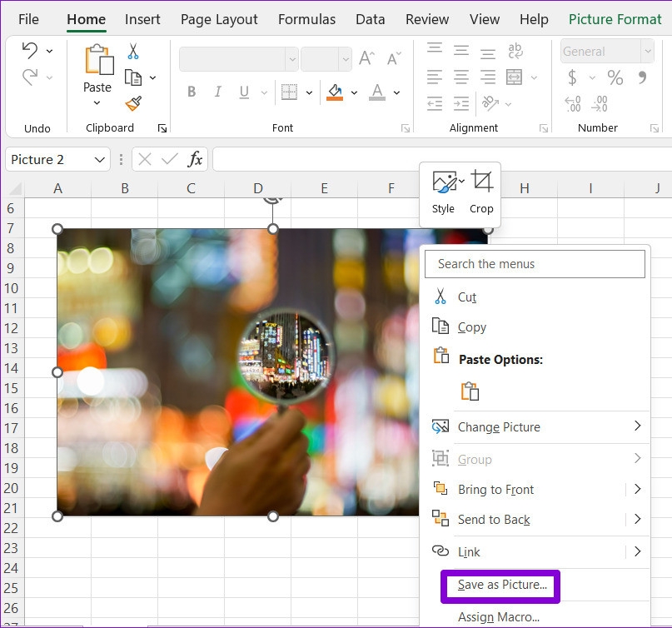Select the Format Painter brush
The image size is (672, 628).
pyautogui.click(x=133, y=103)
